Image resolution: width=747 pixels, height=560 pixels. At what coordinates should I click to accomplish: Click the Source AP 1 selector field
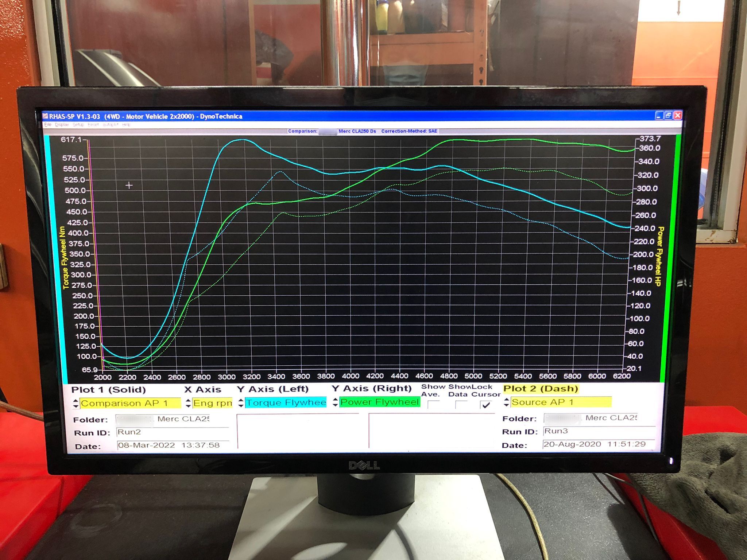[561, 402]
